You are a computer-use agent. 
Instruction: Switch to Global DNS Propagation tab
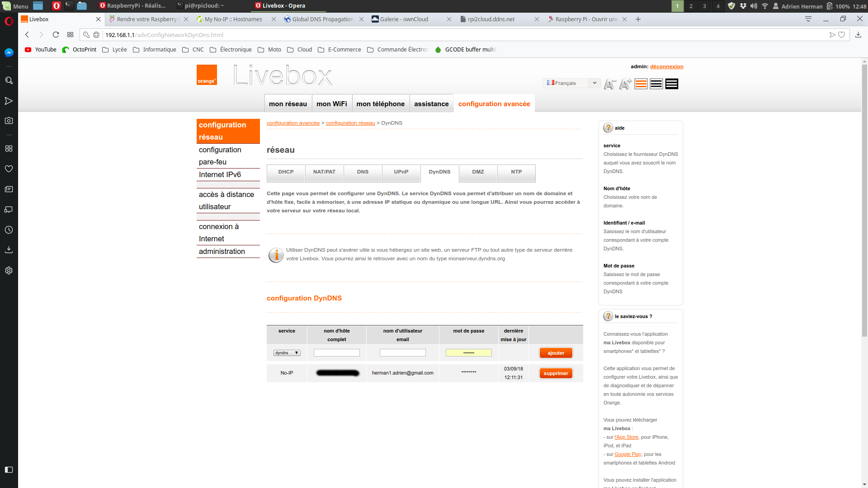click(x=323, y=19)
